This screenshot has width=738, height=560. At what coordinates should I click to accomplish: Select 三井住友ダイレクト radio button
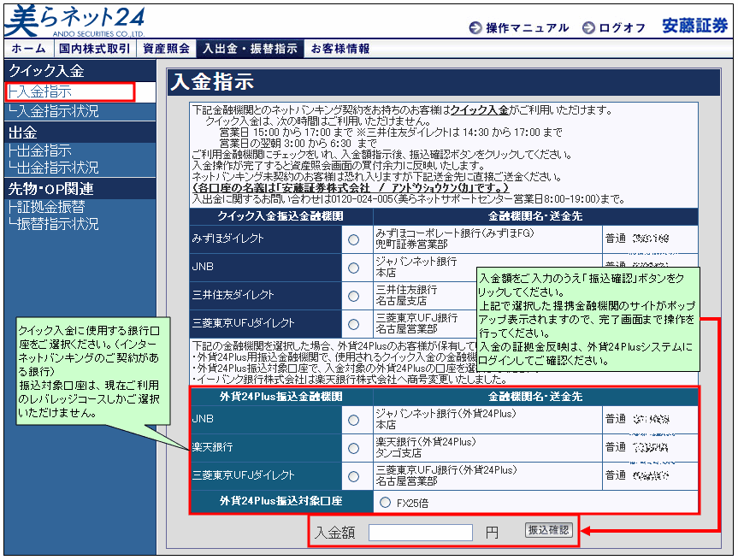[x=353, y=296]
